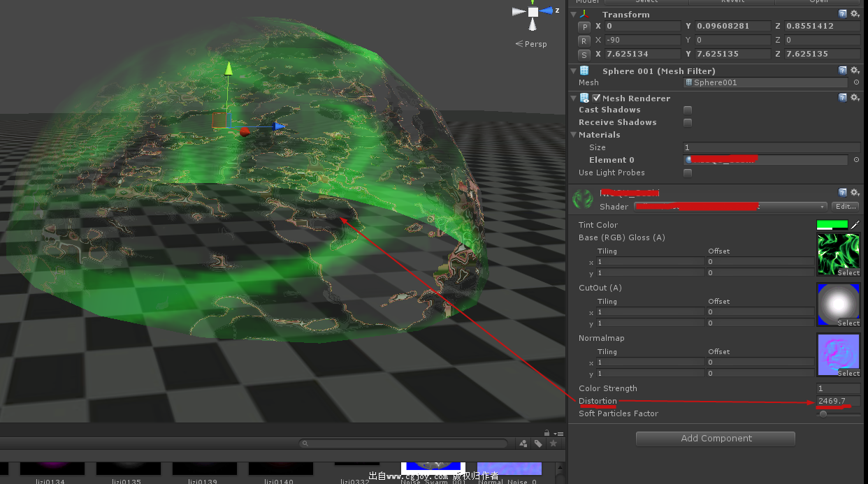Viewport: 868px width, 484px height.
Task: Click the Position Z field
Action: [x=822, y=26]
